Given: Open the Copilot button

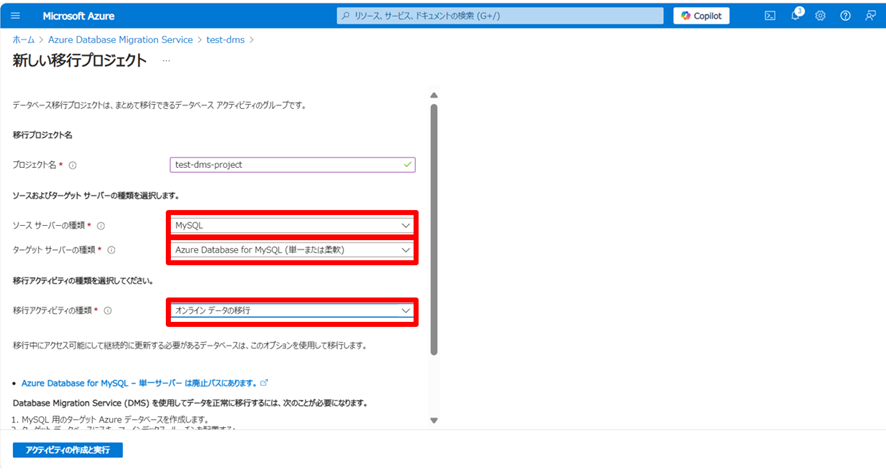Looking at the screenshot, I should coord(701,16).
